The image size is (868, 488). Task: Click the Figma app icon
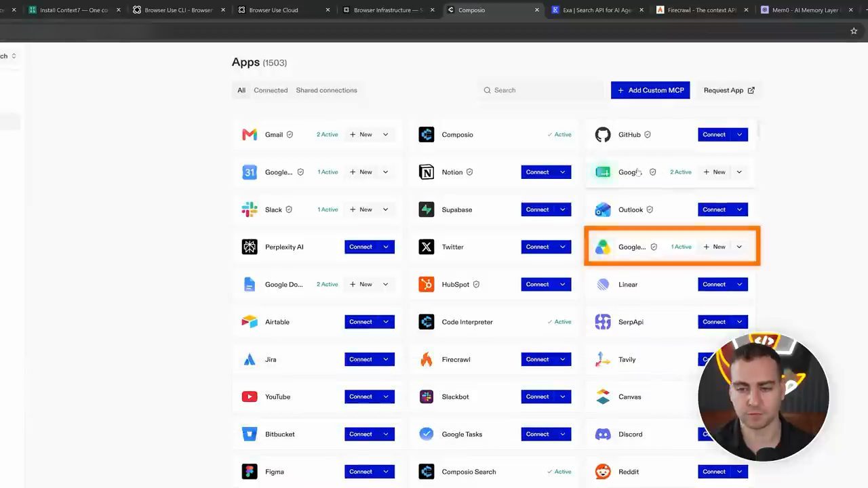[x=250, y=472]
